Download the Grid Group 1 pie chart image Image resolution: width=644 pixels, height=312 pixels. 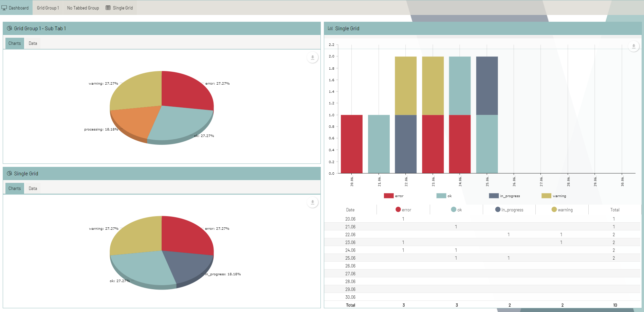(x=312, y=57)
